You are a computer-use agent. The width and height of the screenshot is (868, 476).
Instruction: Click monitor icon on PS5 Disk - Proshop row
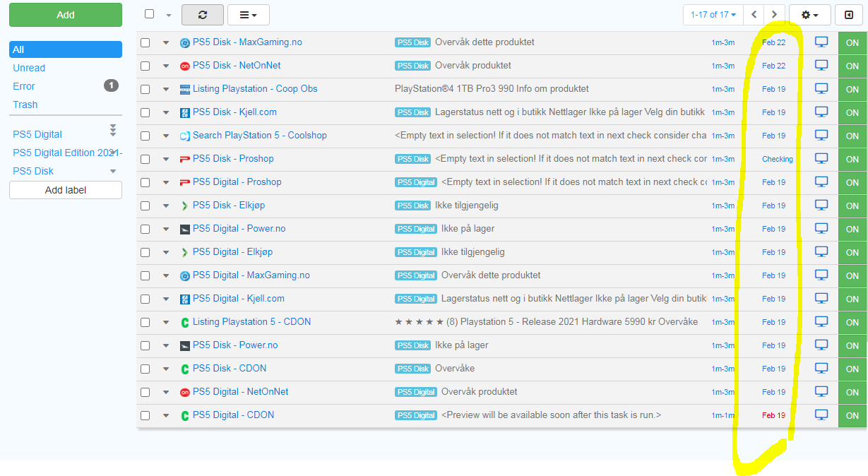pos(821,159)
